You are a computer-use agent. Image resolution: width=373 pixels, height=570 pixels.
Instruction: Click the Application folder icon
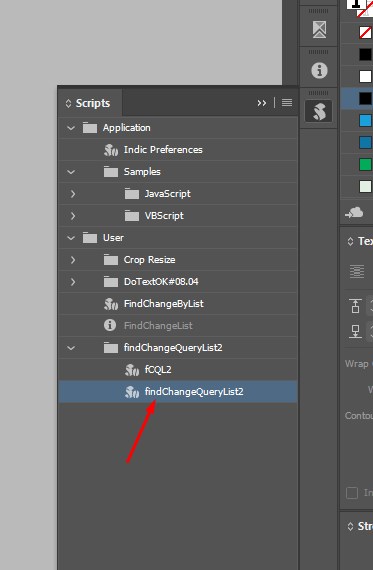click(x=90, y=128)
